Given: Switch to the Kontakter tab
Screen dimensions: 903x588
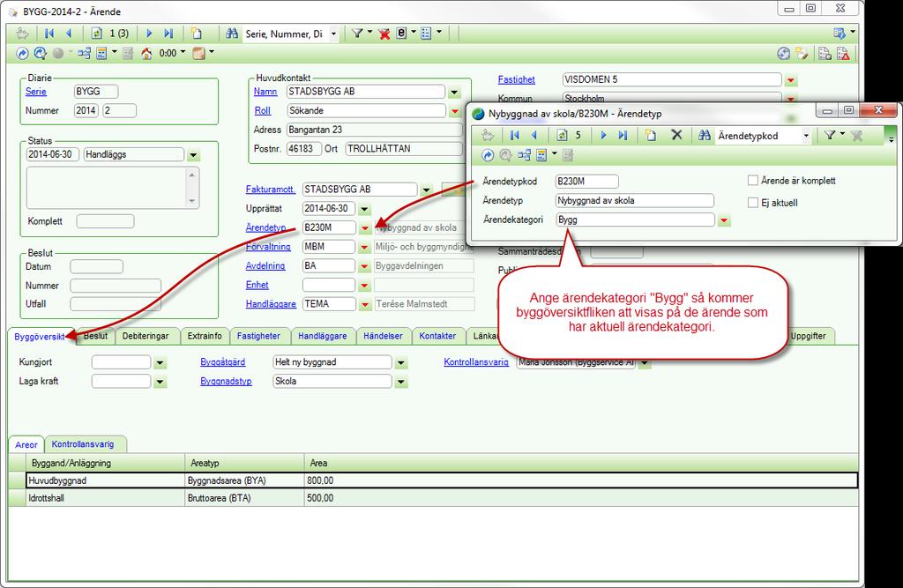Looking at the screenshot, I should click(x=437, y=336).
